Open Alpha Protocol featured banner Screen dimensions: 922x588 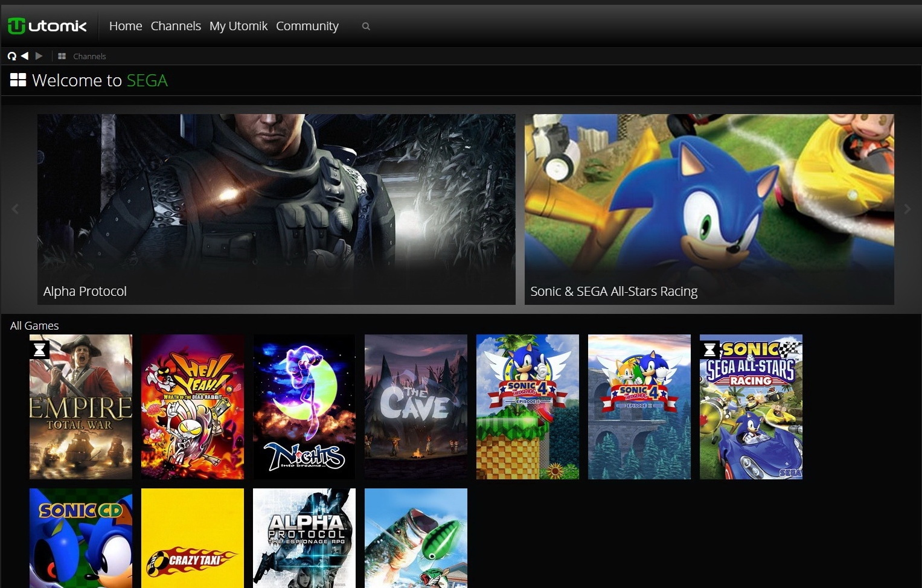click(277, 209)
